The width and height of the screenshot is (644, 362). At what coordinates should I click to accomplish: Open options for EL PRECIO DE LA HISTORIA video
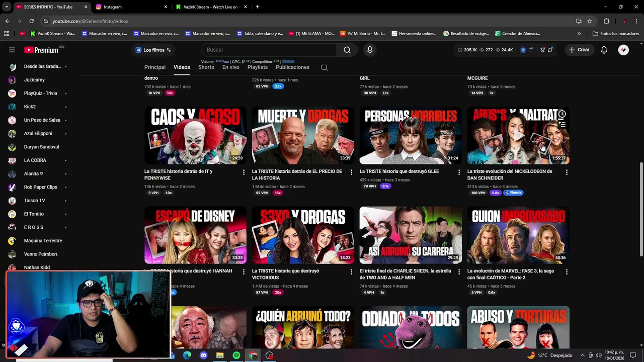pos(351,172)
